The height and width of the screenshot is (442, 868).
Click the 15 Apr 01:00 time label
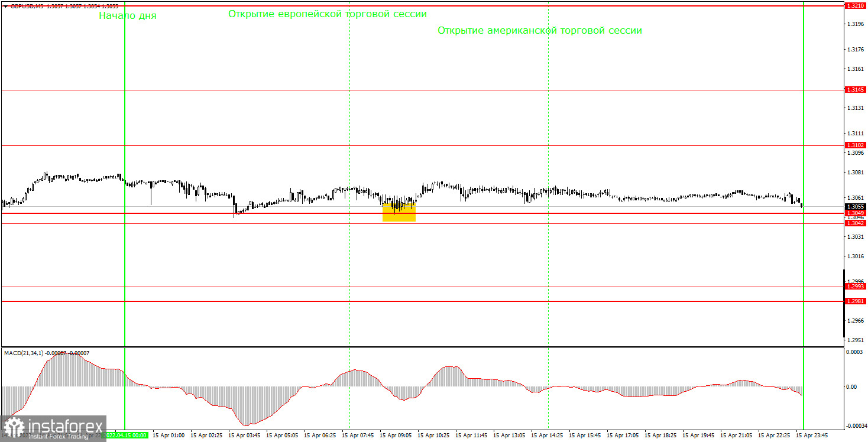(167, 435)
